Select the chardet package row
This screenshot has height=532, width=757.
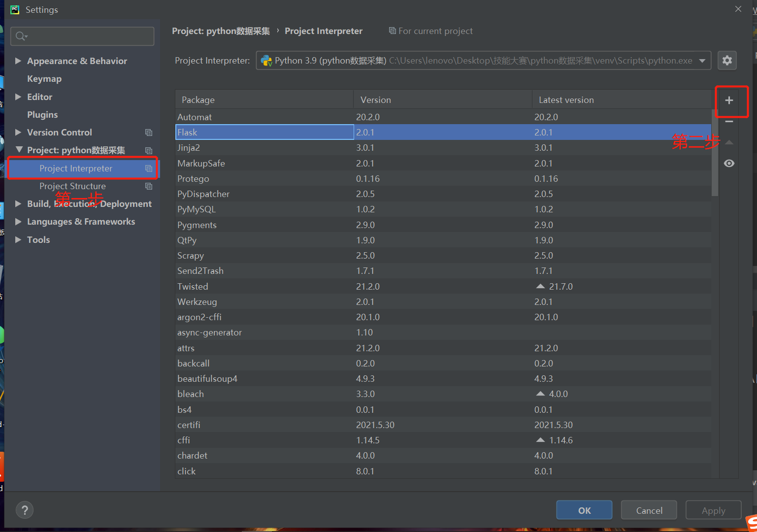click(x=443, y=456)
